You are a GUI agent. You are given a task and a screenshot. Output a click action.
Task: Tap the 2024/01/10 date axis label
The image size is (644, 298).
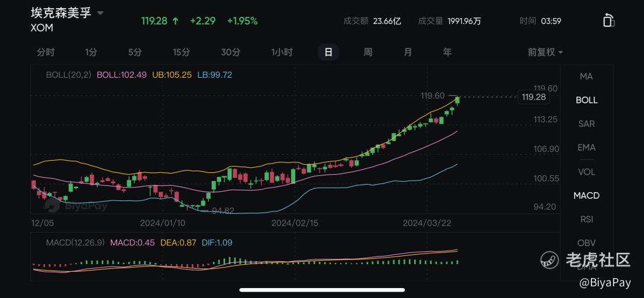coord(163,223)
